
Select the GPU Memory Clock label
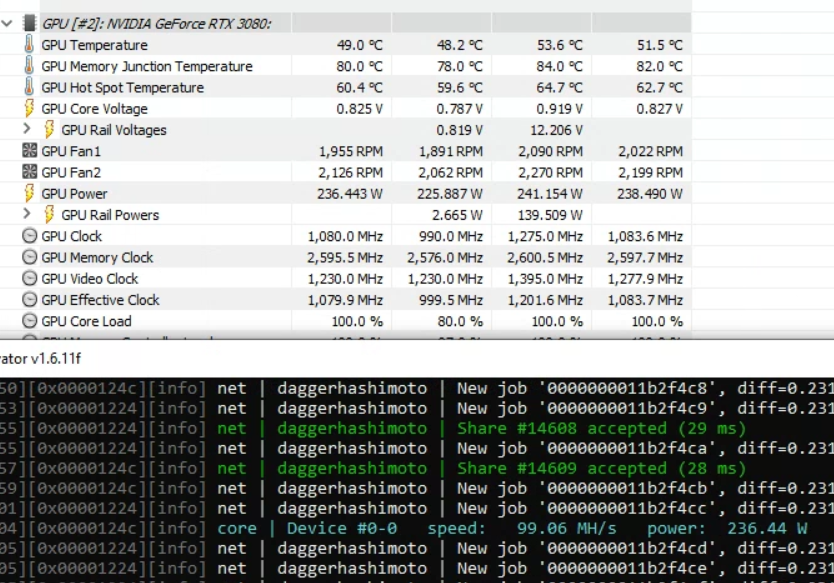[x=97, y=258]
